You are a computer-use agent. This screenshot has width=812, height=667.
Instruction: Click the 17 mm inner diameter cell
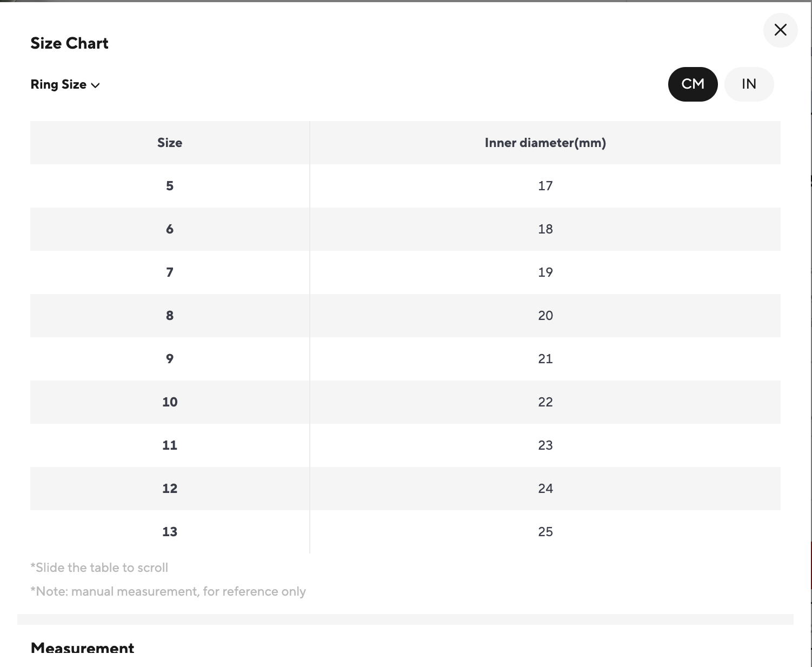pos(545,186)
